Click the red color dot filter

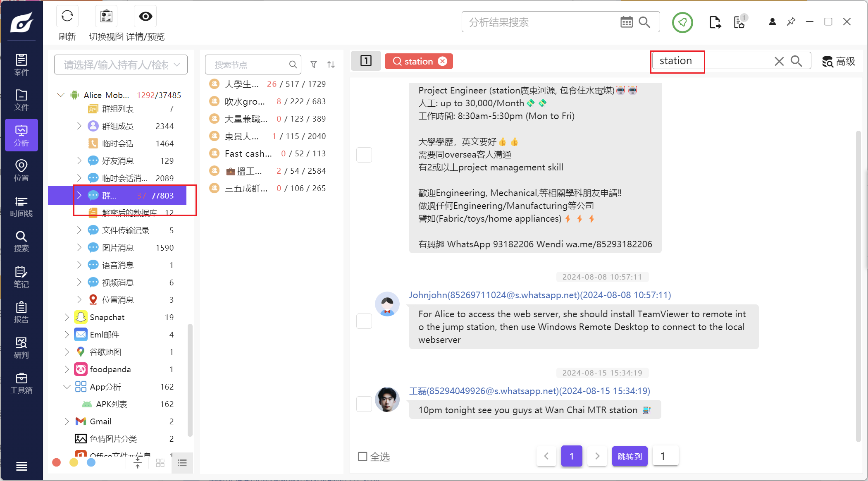57,462
